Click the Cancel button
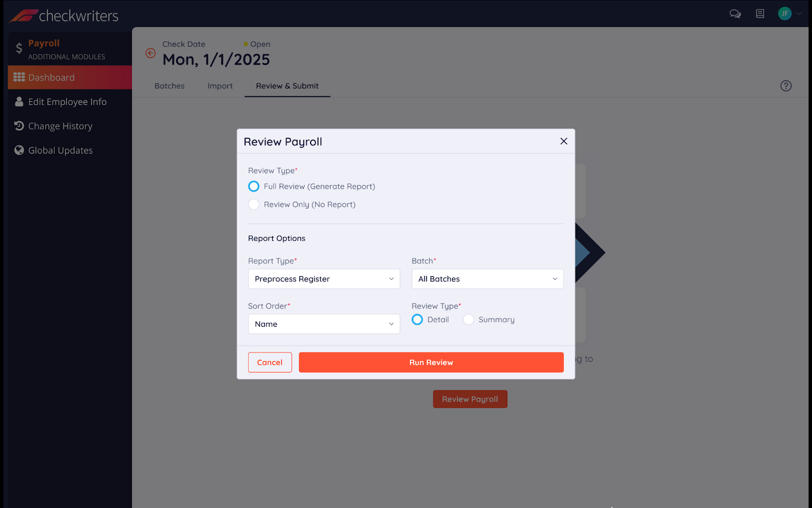Screen dimensions: 812x508 click(270, 362)
